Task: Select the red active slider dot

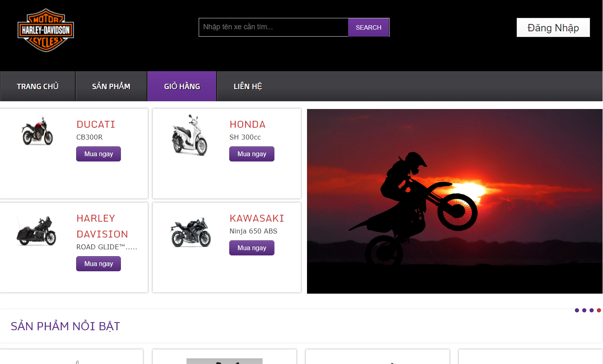Action: click(599, 310)
